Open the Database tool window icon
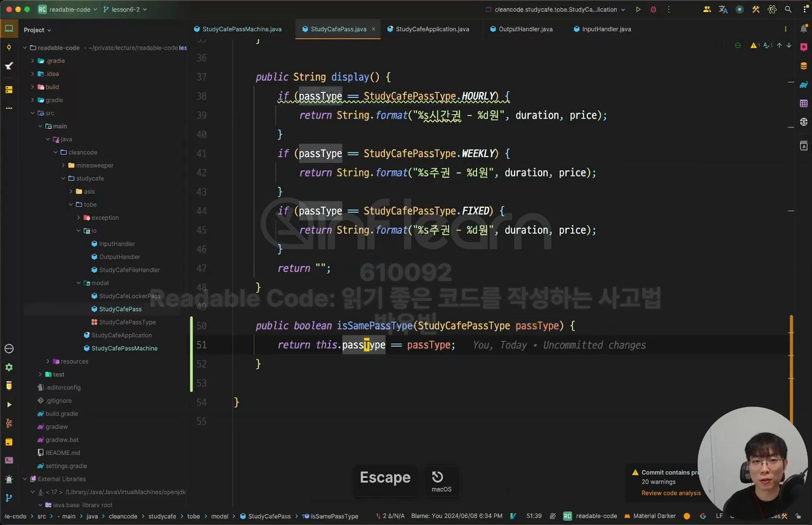This screenshot has width=812, height=525. 803,66
